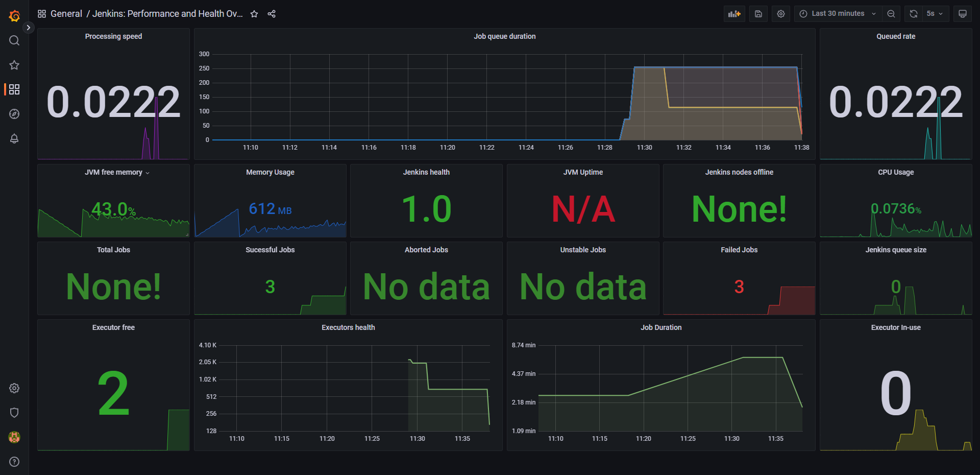Open the Queued rate panel title

click(x=896, y=36)
